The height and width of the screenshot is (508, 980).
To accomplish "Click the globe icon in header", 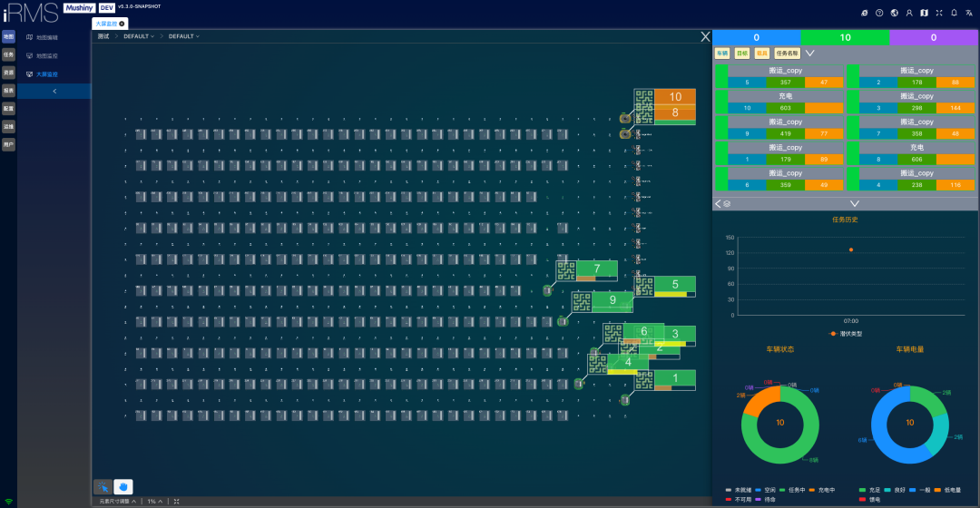I will [894, 13].
